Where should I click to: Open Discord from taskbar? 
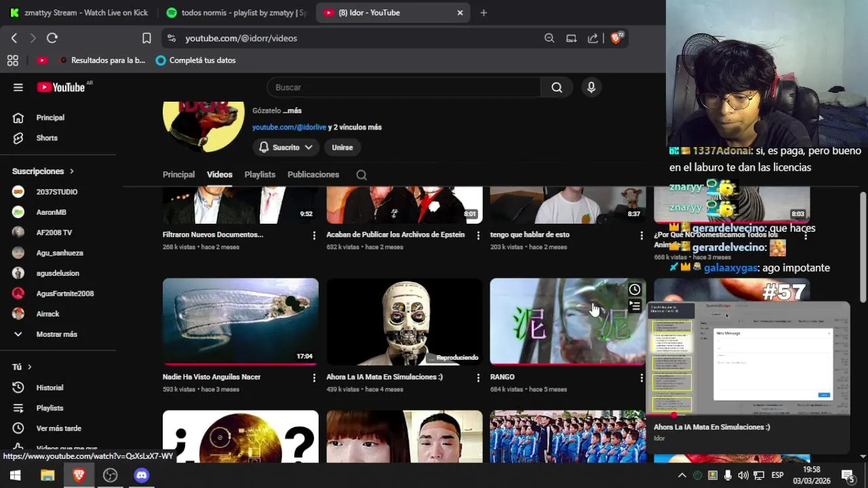(x=141, y=475)
